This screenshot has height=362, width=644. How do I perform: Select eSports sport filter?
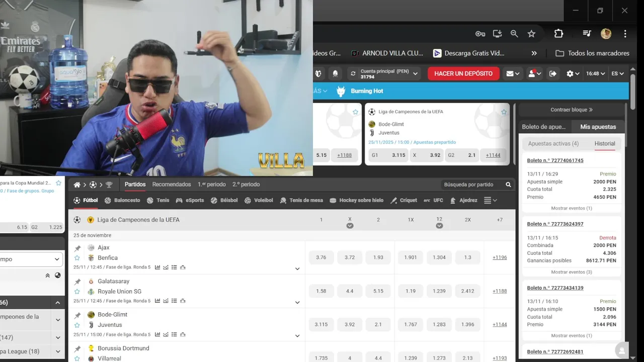[x=190, y=200]
